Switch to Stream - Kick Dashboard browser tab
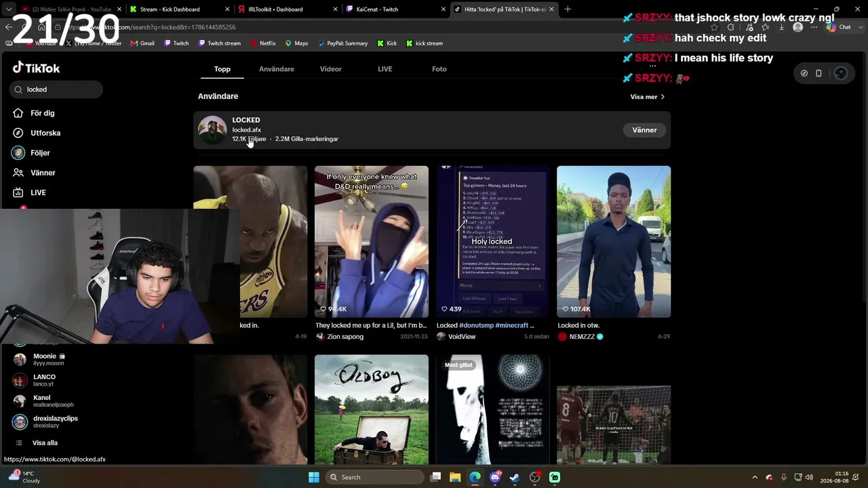Image resolution: width=868 pixels, height=488 pixels. (178, 9)
